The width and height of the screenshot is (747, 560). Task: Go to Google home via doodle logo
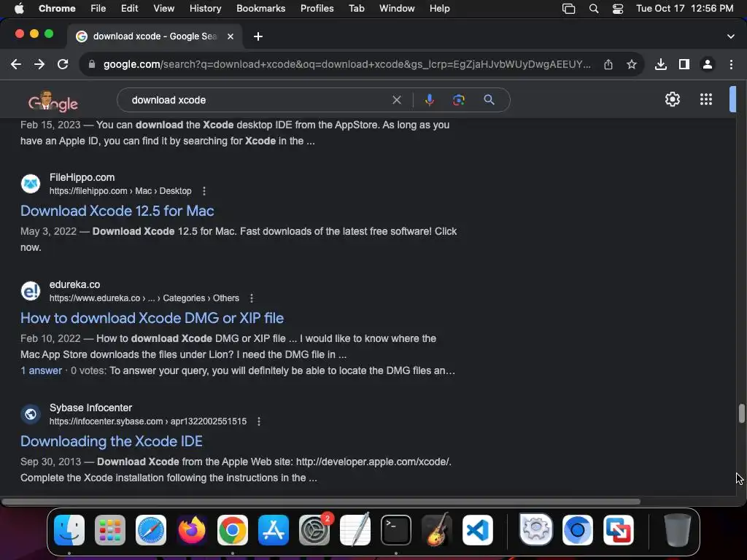53,101
